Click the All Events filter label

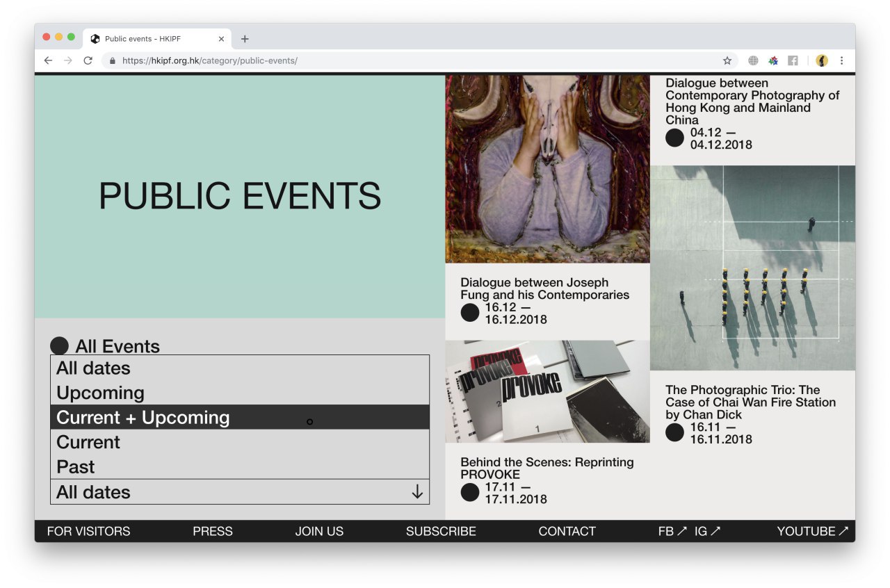(118, 346)
